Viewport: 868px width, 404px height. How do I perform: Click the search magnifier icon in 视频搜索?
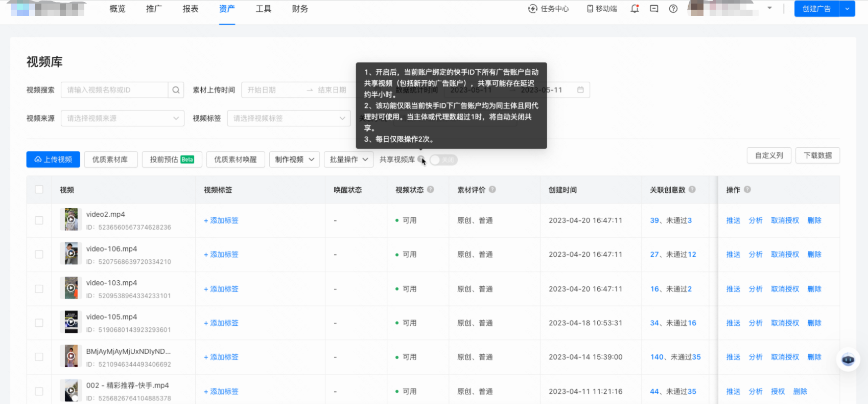176,90
